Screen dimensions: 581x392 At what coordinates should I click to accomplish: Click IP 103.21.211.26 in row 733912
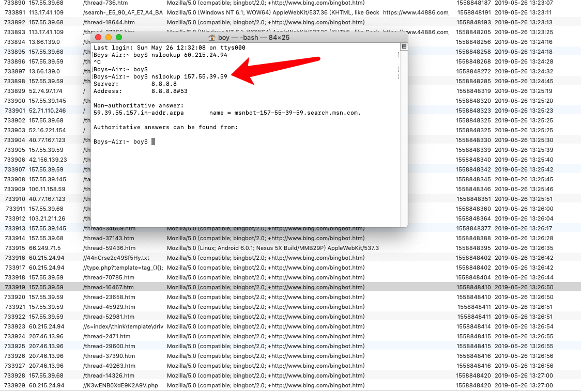click(x=47, y=218)
